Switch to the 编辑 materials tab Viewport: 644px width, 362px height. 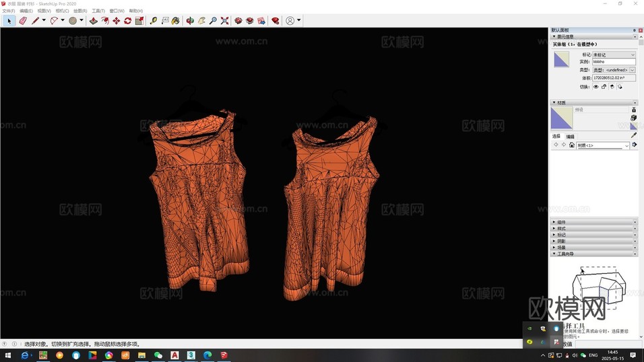coord(570,137)
